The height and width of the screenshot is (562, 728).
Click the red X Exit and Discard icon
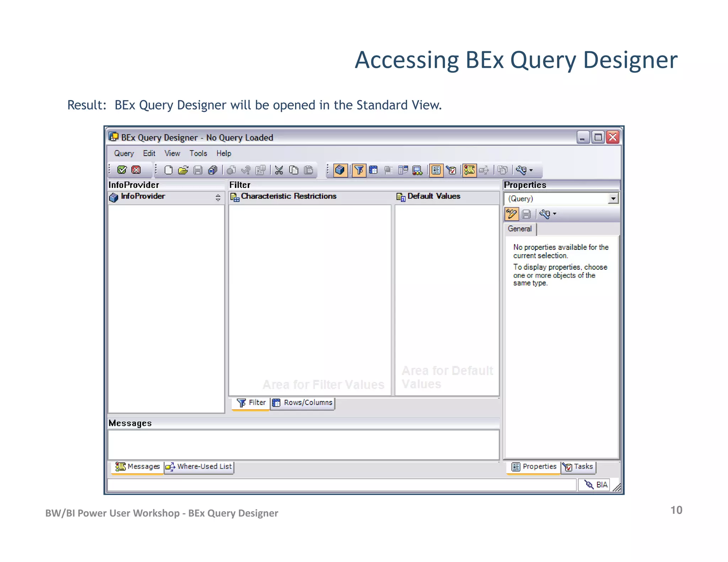[136, 170]
